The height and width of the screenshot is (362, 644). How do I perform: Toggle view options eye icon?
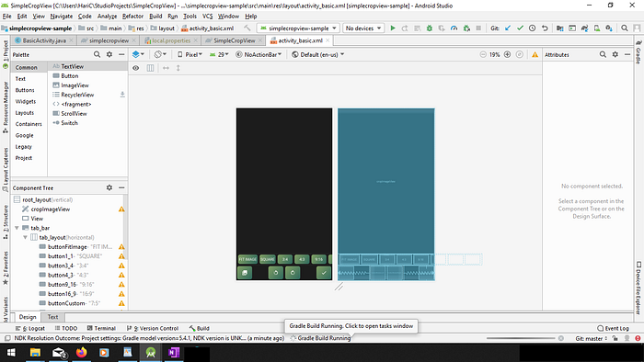(136, 68)
